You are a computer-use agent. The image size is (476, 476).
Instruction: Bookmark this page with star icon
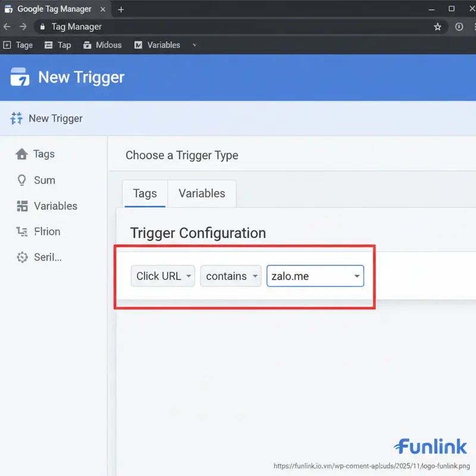pyautogui.click(x=437, y=27)
